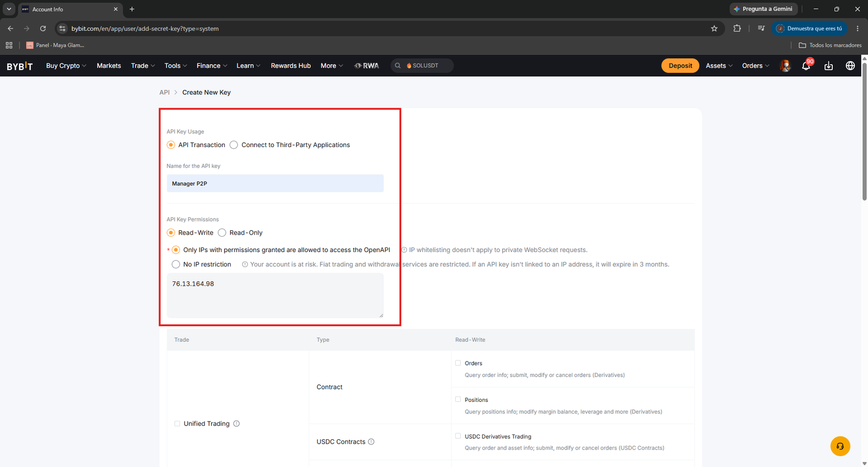Check the Orders permission checkbox
Screen dimensions: 868x467
click(x=458, y=363)
